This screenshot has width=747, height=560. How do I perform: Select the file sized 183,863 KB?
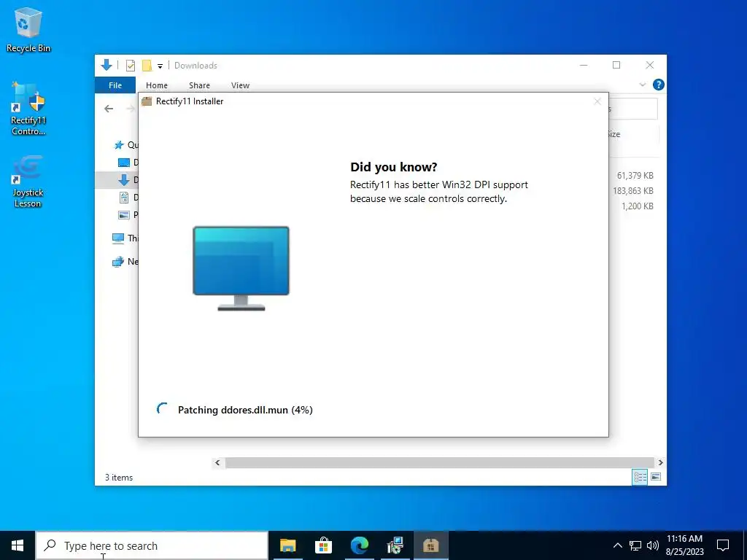633,191
